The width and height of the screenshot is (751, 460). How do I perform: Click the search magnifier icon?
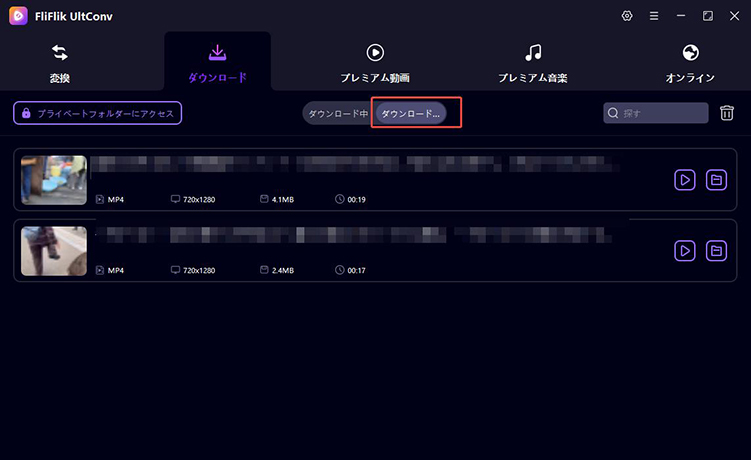click(x=613, y=113)
